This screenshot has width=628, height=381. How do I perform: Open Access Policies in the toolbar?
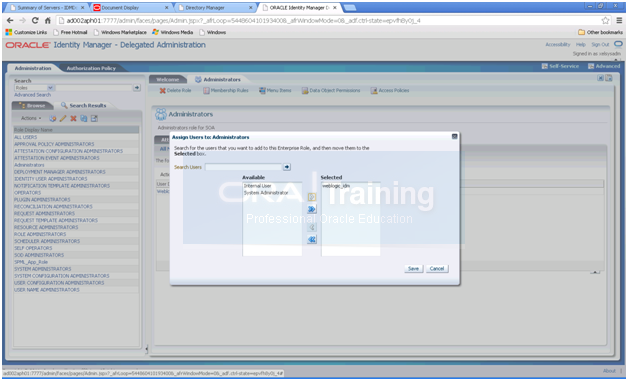pyautogui.click(x=390, y=91)
